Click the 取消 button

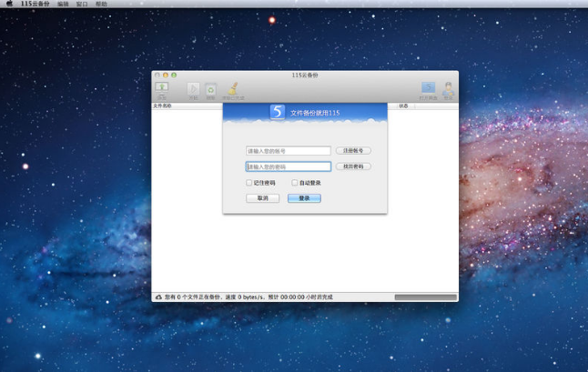click(x=262, y=198)
